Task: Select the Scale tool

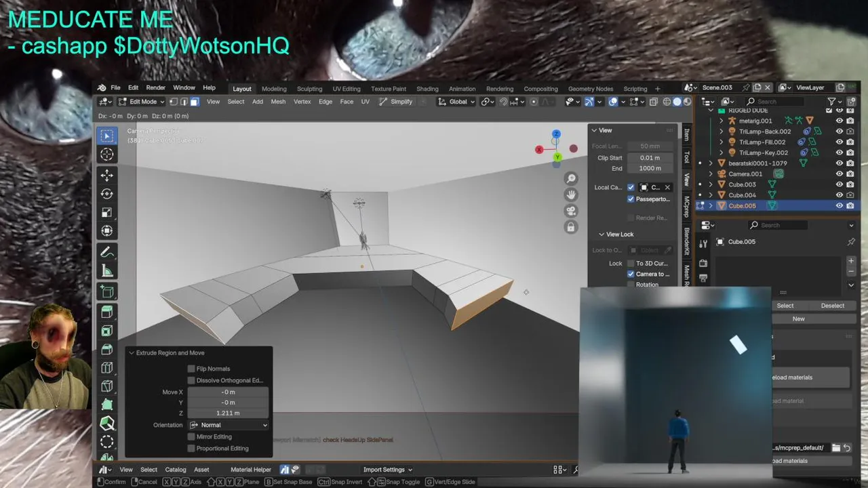Action: pyautogui.click(x=107, y=213)
